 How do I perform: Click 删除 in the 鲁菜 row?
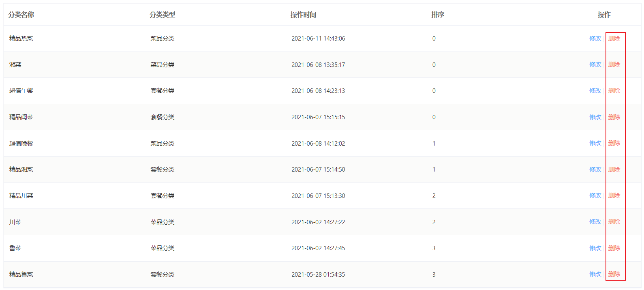click(614, 248)
